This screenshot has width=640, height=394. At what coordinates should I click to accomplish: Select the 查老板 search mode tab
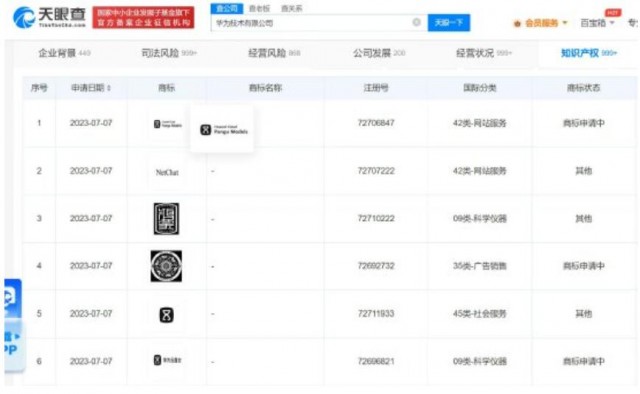(260, 8)
